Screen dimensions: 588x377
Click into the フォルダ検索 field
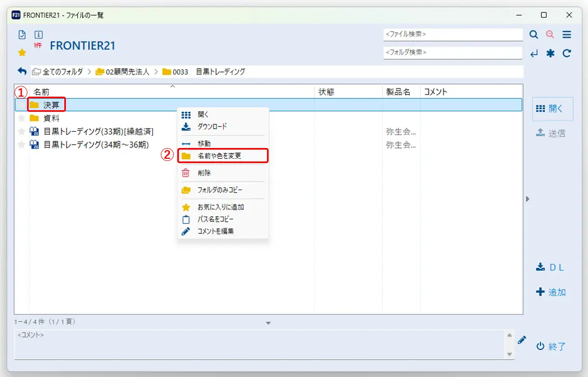tap(453, 52)
